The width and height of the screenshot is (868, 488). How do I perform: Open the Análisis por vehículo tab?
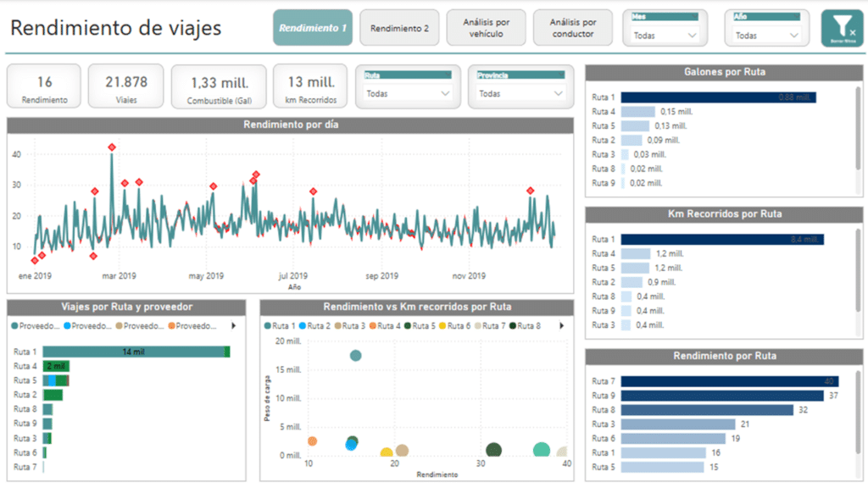pos(486,28)
